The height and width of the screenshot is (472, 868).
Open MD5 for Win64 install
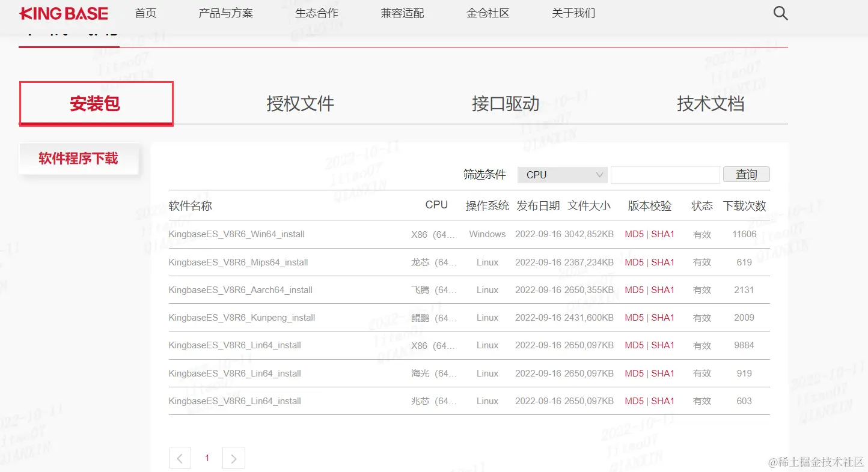pos(634,234)
